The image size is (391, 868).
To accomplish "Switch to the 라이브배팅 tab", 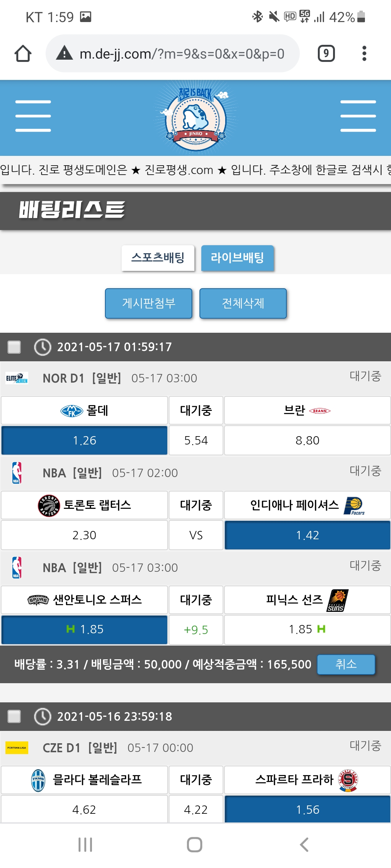I will (x=237, y=258).
